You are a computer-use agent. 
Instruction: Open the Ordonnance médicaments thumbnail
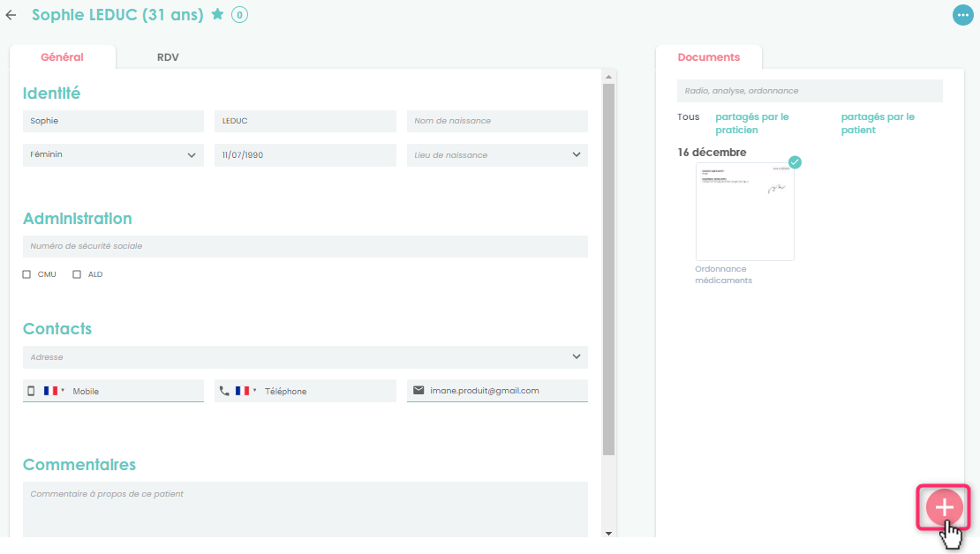point(744,212)
